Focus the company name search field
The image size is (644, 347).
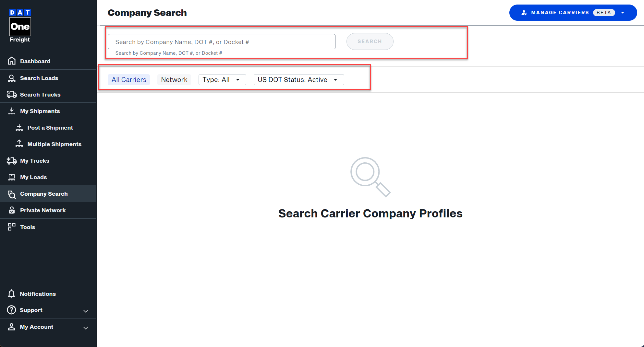point(222,42)
